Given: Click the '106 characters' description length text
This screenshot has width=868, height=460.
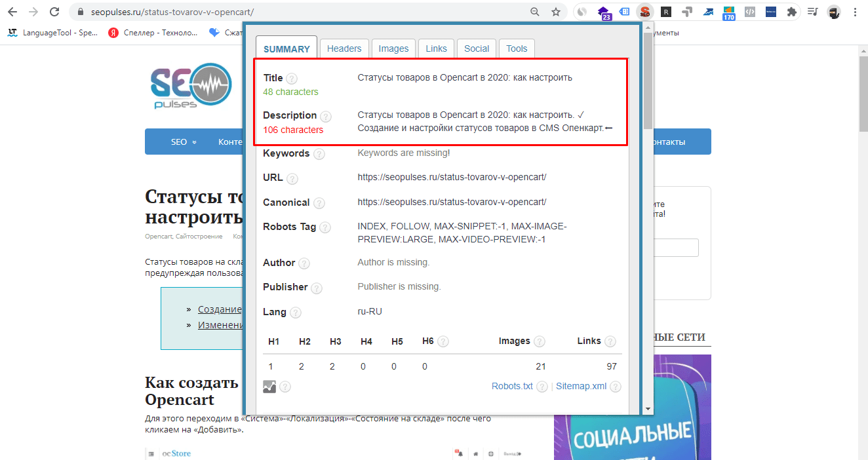Looking at the screenshot, I should pos(293,130).
